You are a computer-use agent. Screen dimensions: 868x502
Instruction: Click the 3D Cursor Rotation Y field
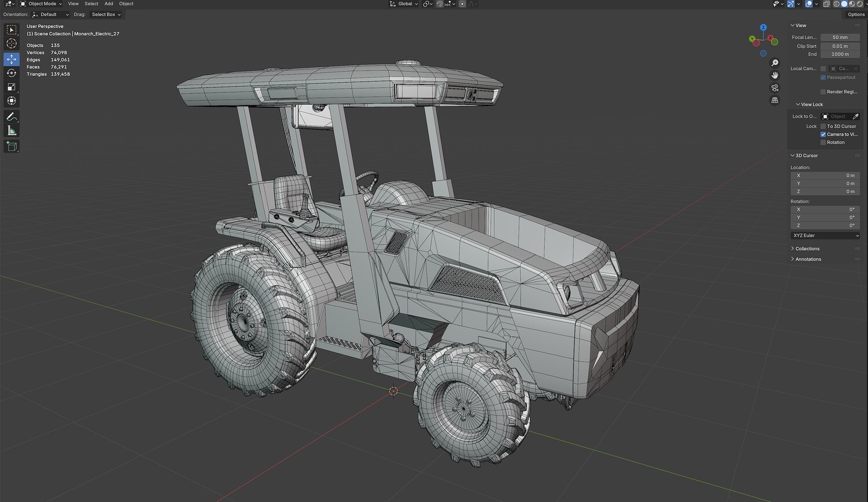pyautogui.click(x=825, y=218)
